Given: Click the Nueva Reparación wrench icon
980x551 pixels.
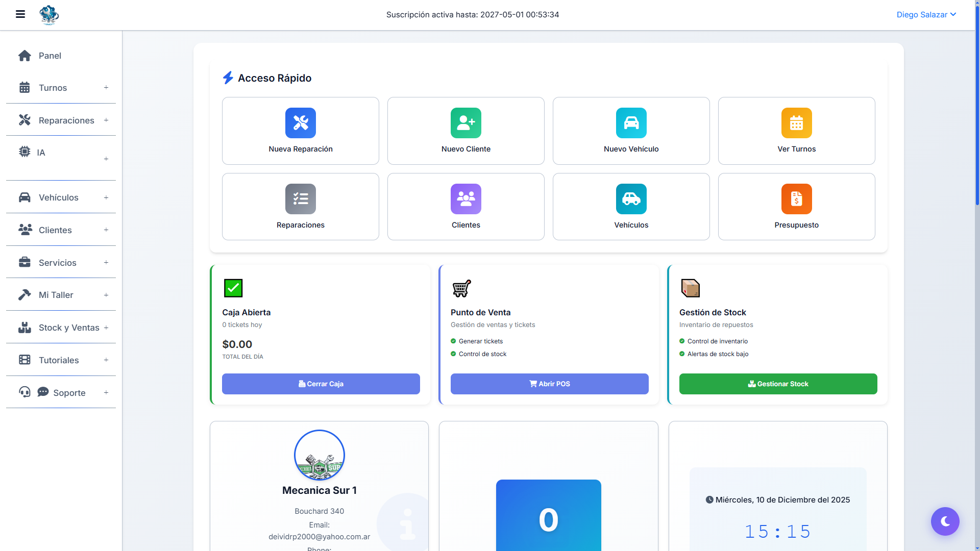Looking at the screenshot, I should point(301,123).
